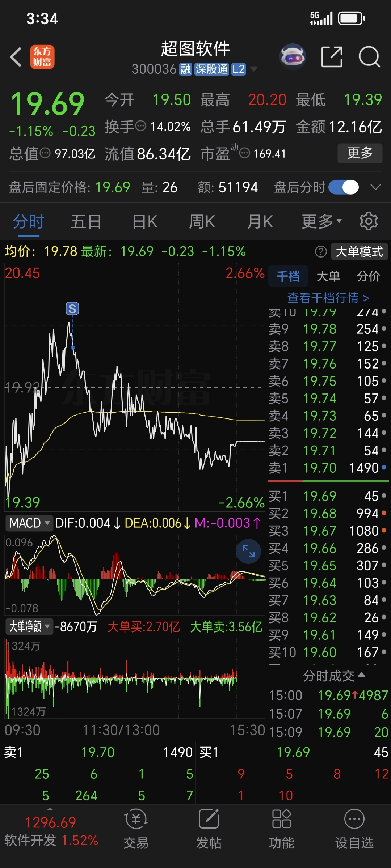Open chart settings gear icon
The width and height of the screenshot is (391, 868).
tap(369, 221)
